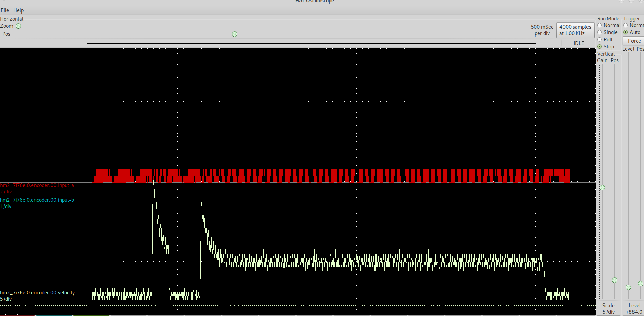Screen dimensions: 644x316
Task: Select Trigger mode Auto
Action: 632,32
